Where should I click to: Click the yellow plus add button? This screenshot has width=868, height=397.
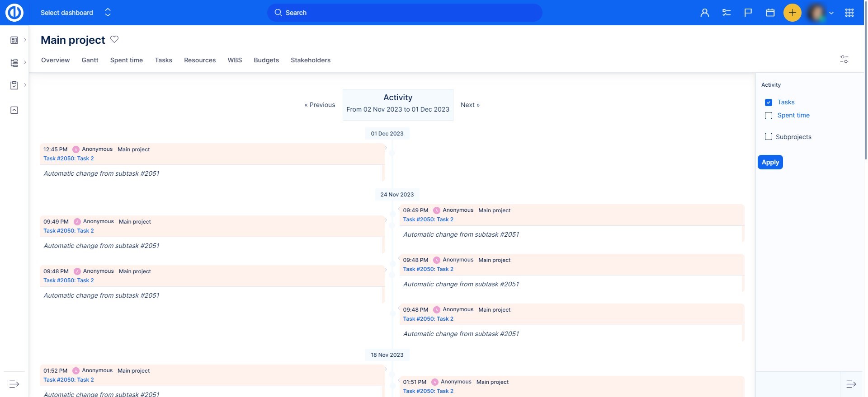point(792,13)
